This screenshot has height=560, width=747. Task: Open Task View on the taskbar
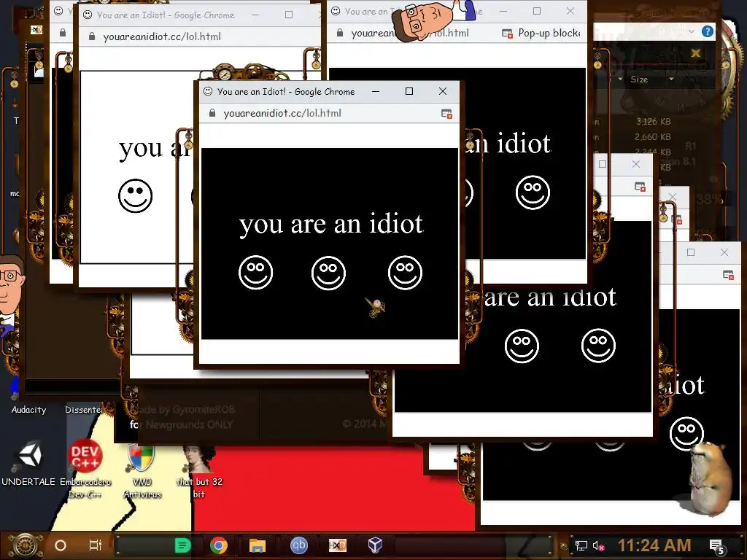click(96, 545)
